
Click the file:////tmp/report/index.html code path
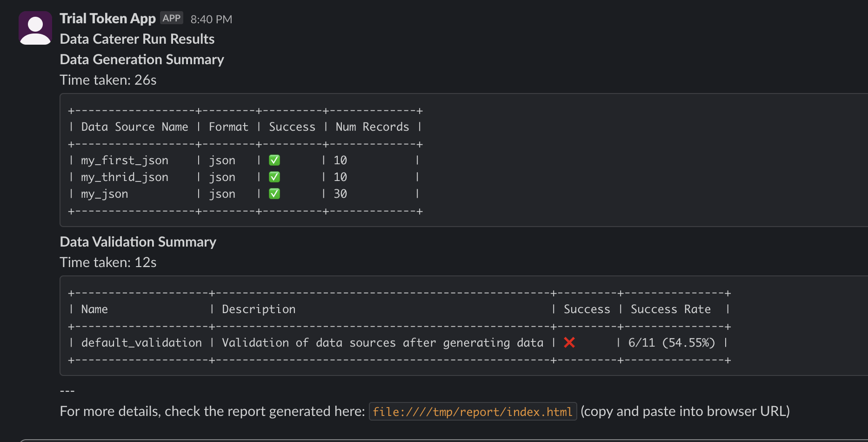point(472,412)
